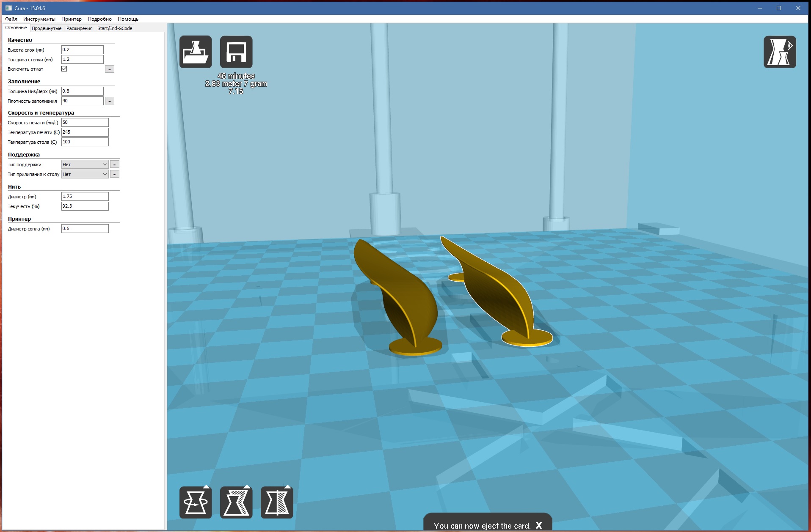The width and height of the screenshot is (811, 532).
Task: Expand the Тип прилипания к столу dropdown
Action: [x=85, y=174]
